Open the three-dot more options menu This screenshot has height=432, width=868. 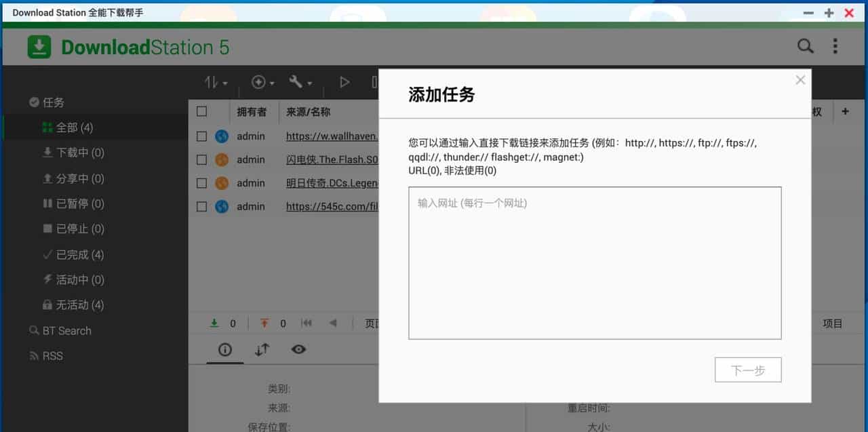point(835,46)
